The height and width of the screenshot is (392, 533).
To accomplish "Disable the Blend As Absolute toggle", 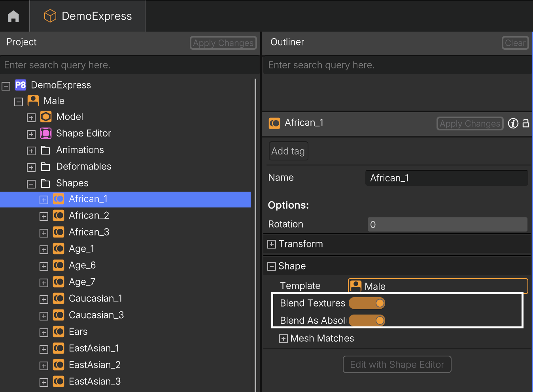I will click(x=367, y=320).
